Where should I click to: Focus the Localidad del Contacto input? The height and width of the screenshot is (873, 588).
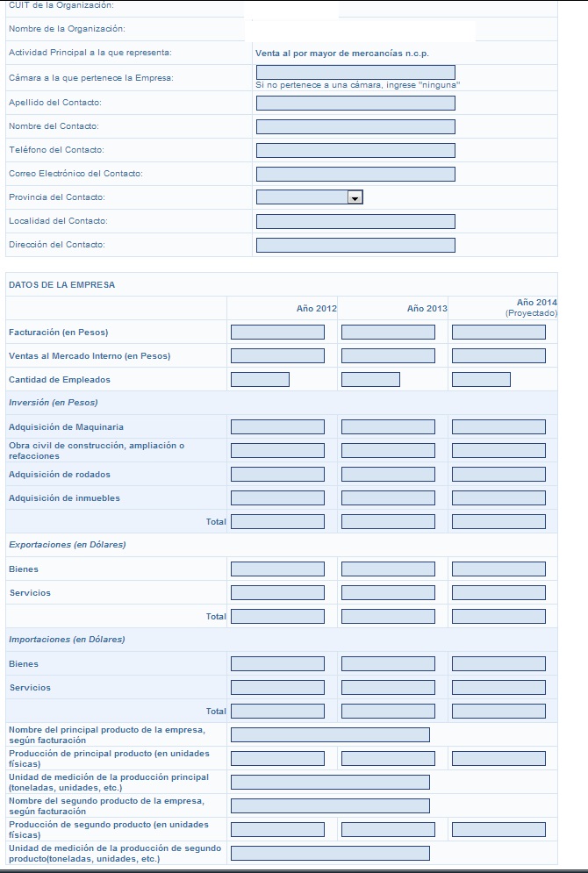355,221
